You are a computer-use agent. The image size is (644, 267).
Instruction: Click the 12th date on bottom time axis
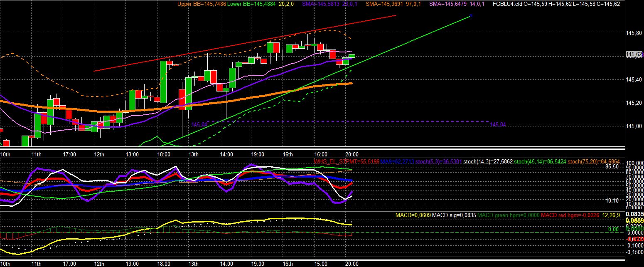99,264
